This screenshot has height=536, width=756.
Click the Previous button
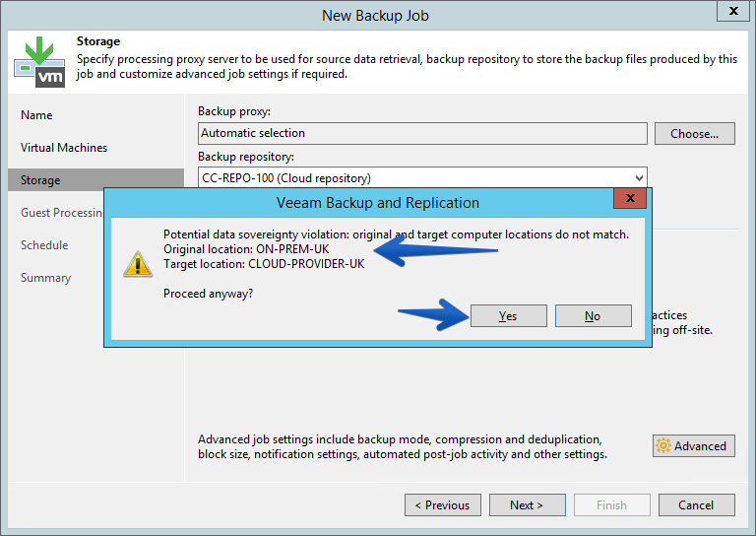(443, 504)
